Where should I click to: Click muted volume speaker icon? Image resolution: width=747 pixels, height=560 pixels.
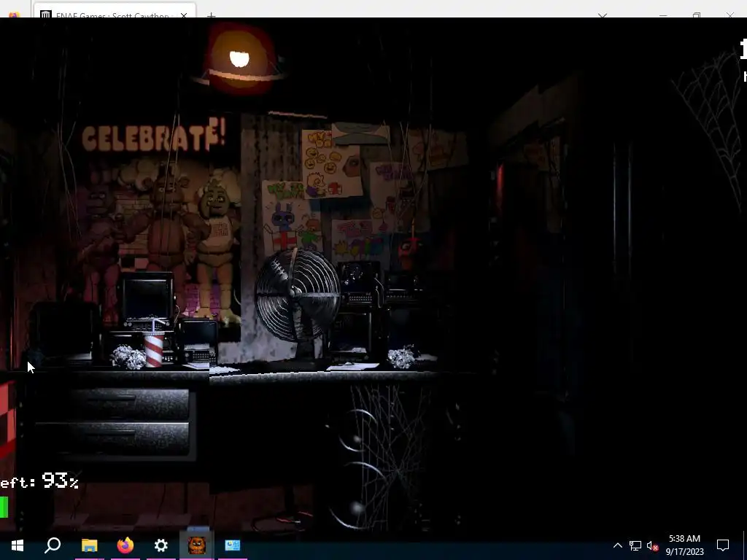click(653, 545)
